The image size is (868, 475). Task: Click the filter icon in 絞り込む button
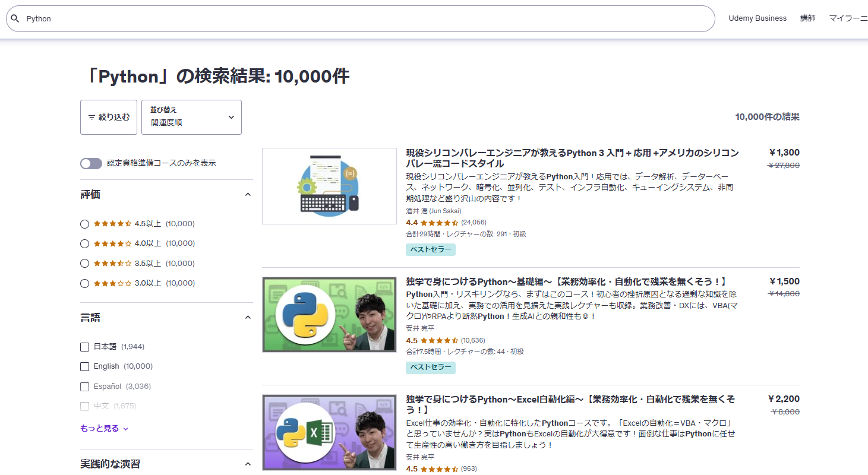click(91, 118)
